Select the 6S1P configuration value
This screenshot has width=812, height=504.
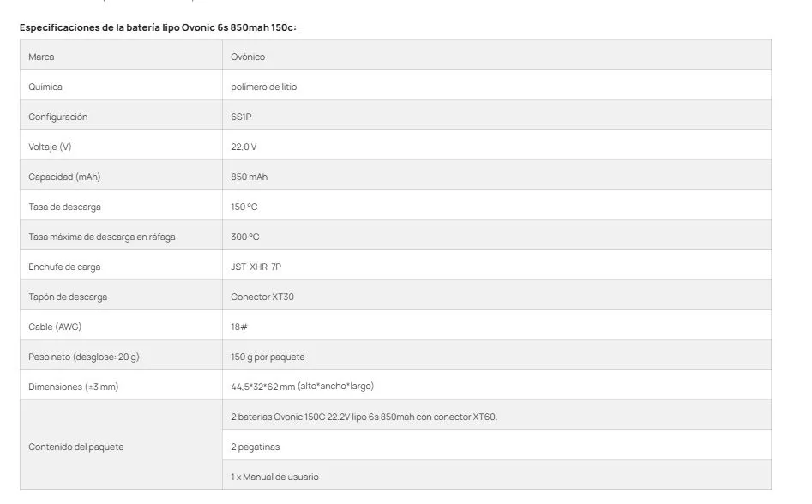click(241, 117)
